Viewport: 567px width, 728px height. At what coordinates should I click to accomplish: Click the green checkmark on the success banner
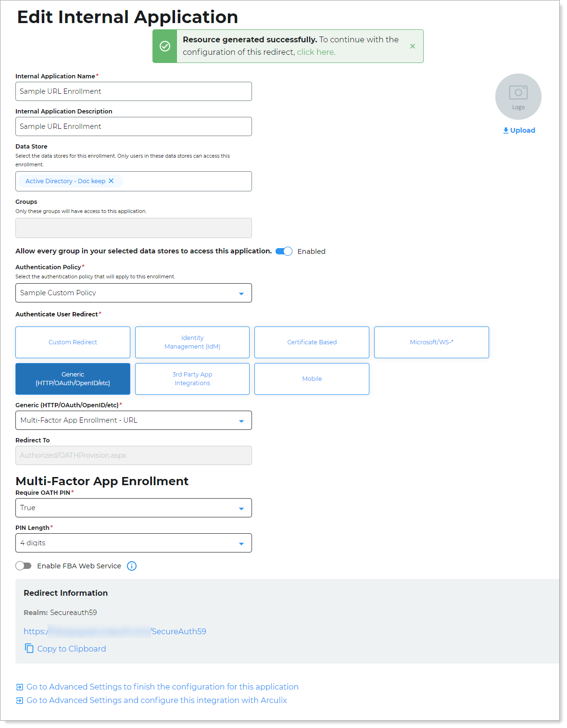165,46
